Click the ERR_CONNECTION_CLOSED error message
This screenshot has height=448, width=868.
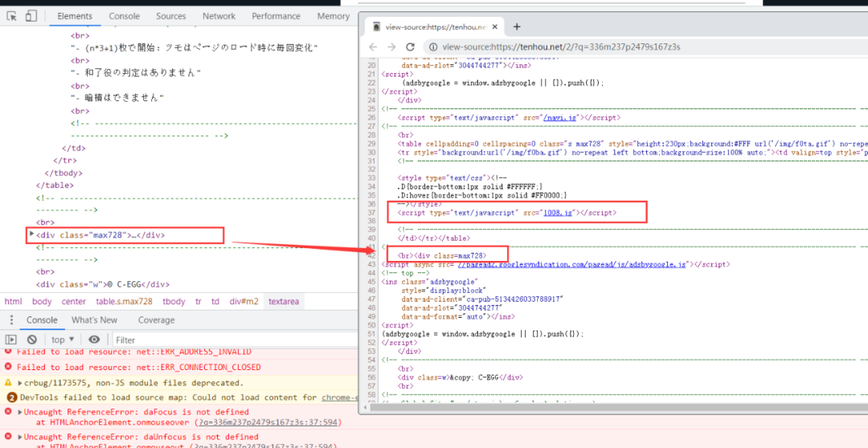tap(138, 367)
